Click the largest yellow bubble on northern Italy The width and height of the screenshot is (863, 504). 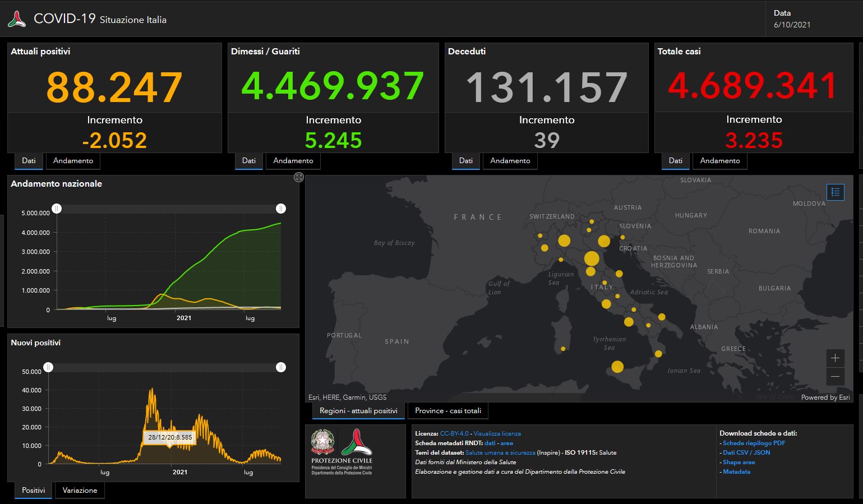(x=592, y=258)
